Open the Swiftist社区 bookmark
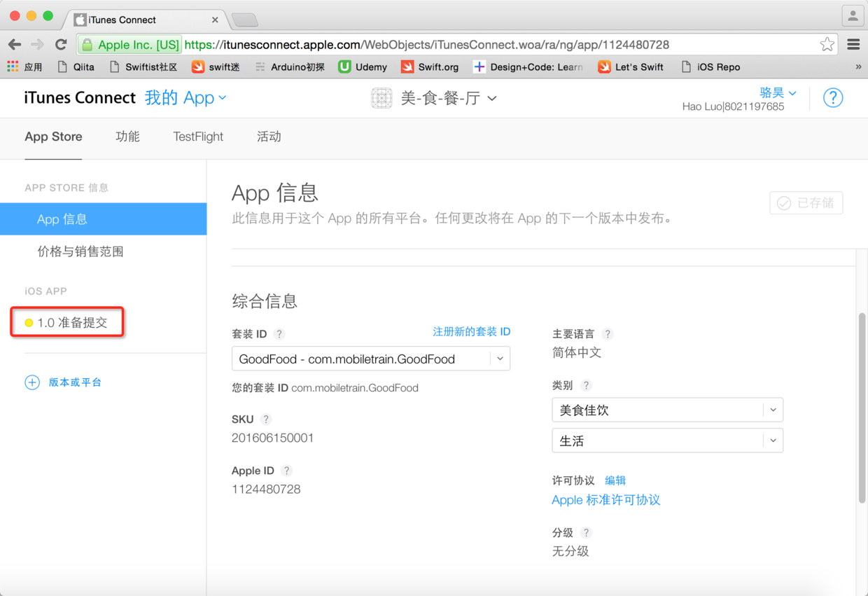Screen dimensions: 868x596 pos(143,67)
